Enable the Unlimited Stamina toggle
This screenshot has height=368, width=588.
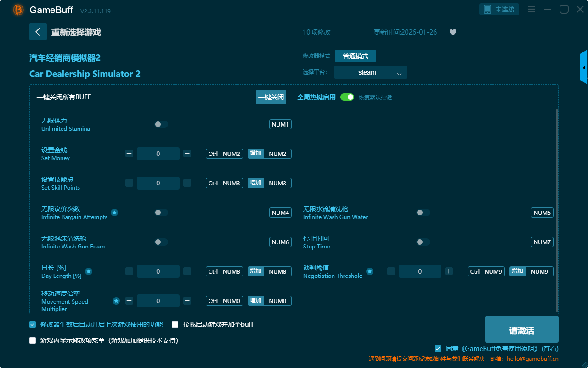tap(161, 124)
